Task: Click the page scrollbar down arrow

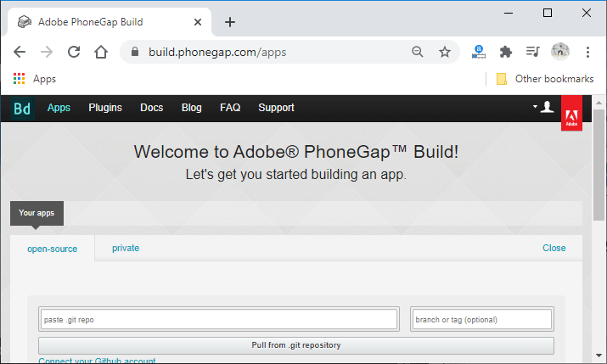Action: pyautogui.click(x=599, y=356)
